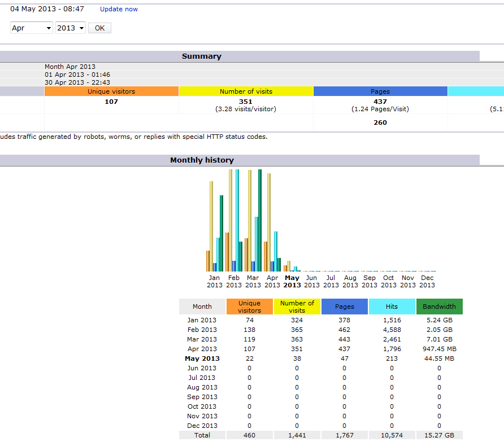Click the tall green bandwidth bar for Mar 2013
Screen dimensions: 504x442
click(x=260, y=220)
